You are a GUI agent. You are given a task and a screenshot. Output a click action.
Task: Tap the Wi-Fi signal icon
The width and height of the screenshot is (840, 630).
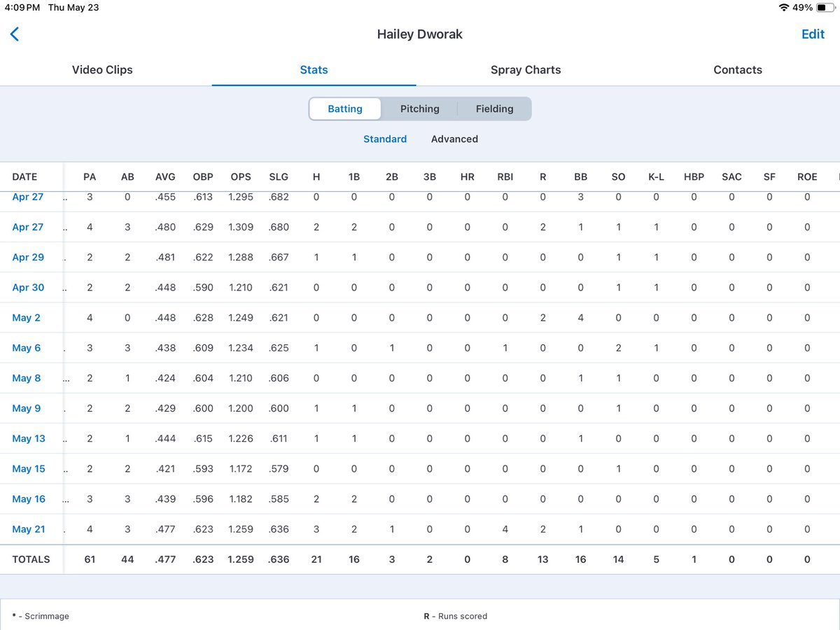(783, 8)
